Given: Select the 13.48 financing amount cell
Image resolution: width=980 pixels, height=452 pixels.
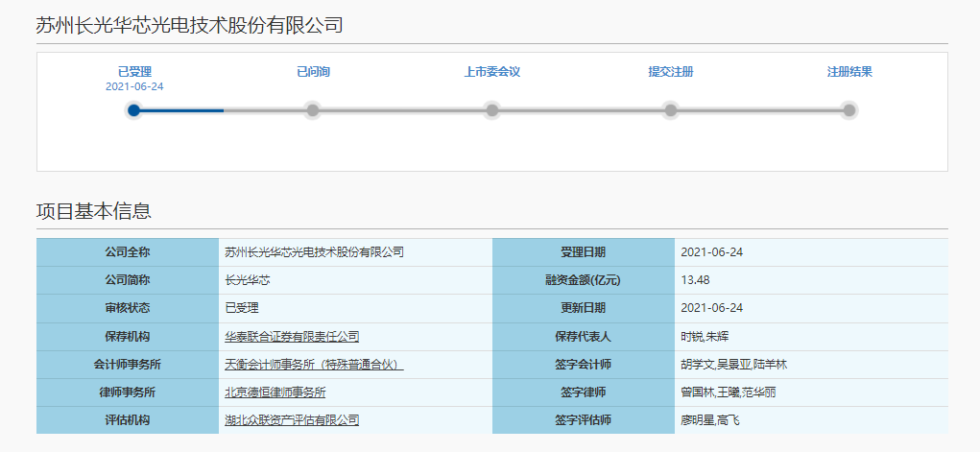Looking at the screenshot, I should pyautogui.click(x=695, y=280).
